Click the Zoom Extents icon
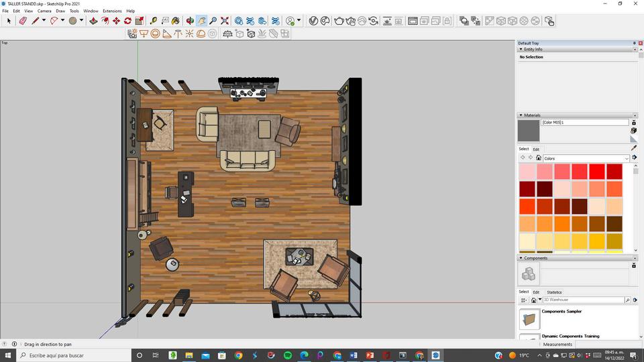This screenshot has height=362, width=644. click(225, 21)
